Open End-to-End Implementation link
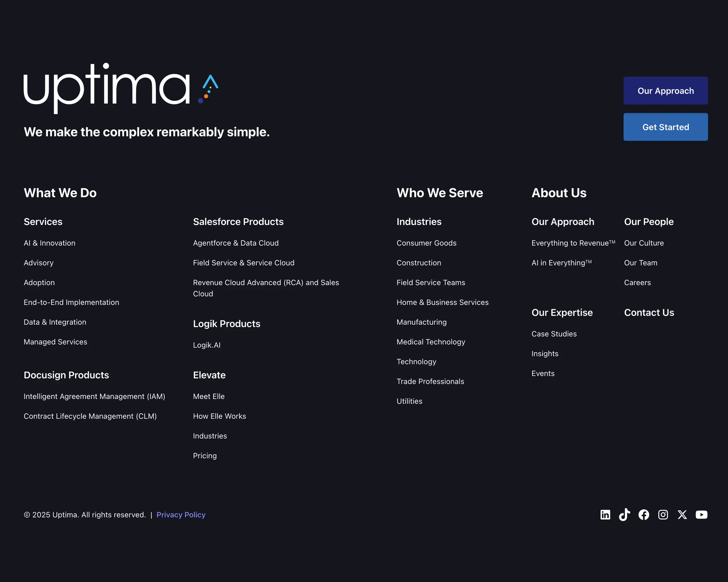The width and height of the screenshot is (728, 582). 71,302
